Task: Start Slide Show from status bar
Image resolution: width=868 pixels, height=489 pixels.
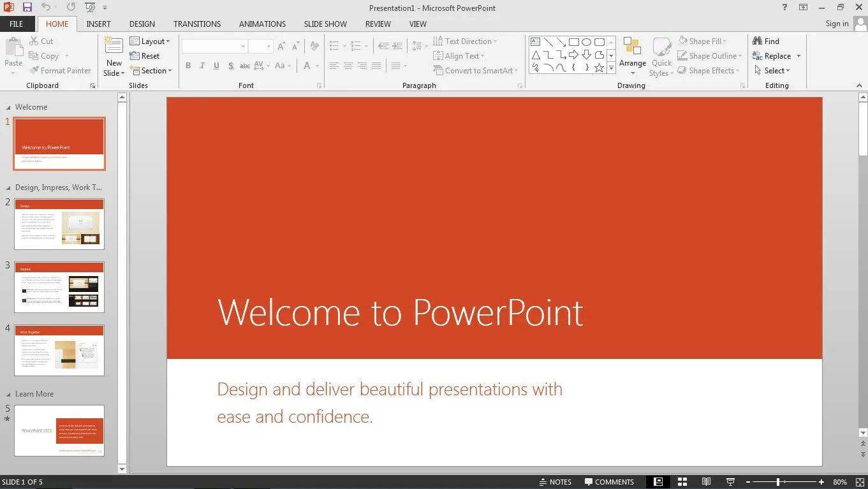Action: pyautogui.click(x=730, y=482)
